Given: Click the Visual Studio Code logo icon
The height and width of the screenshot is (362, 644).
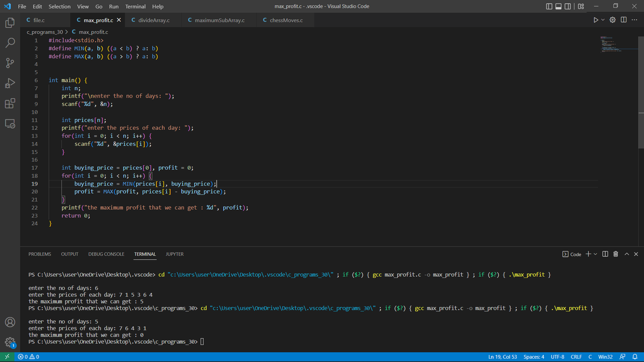Looking at the screenshot, I should point(6,6).
